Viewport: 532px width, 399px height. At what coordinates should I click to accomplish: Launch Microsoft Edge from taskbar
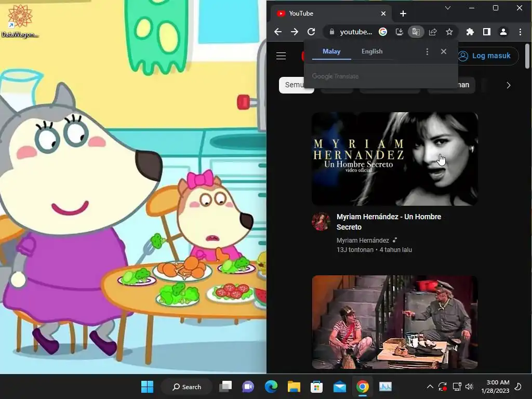tap(271, 387)
